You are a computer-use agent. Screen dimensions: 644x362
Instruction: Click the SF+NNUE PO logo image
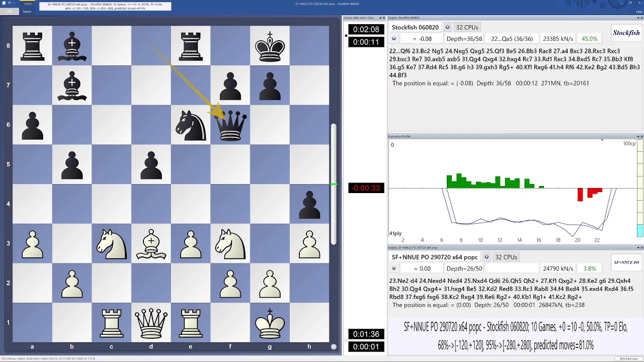(x=626, y=262)
